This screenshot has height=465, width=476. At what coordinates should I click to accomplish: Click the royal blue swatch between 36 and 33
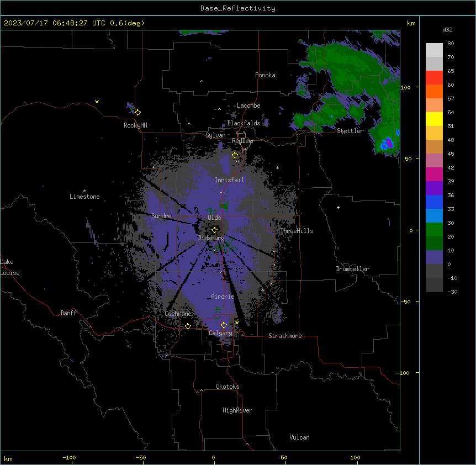point(434,202)
